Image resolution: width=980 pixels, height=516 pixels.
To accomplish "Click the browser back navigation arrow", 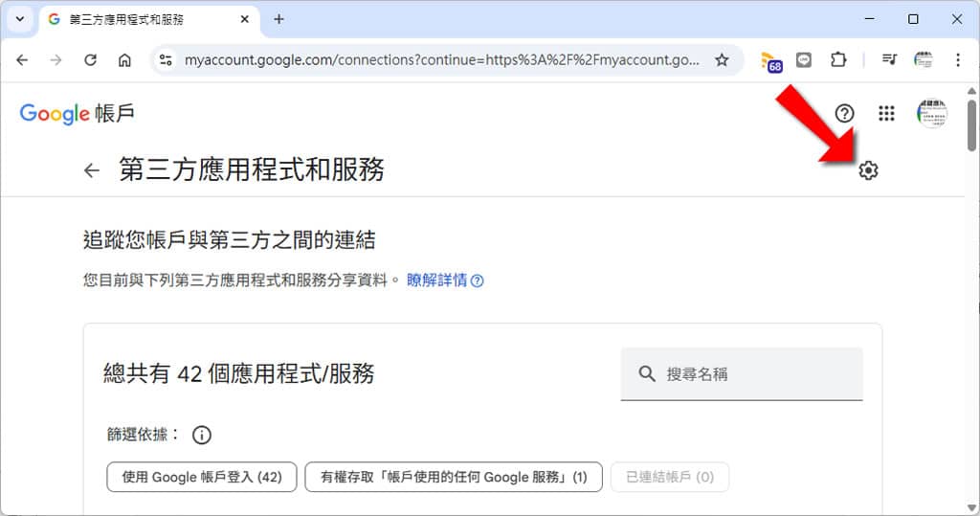I will point(23,60).
